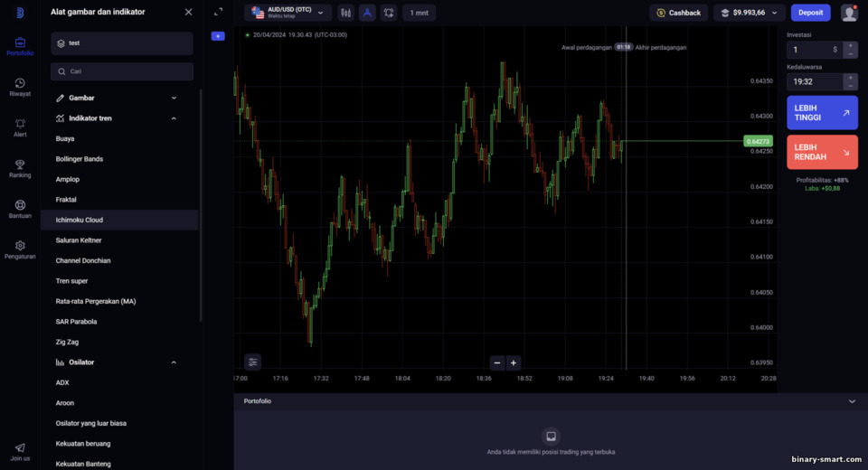
Task: Open Pengaturan settings gear
Action: click(20, 249)
